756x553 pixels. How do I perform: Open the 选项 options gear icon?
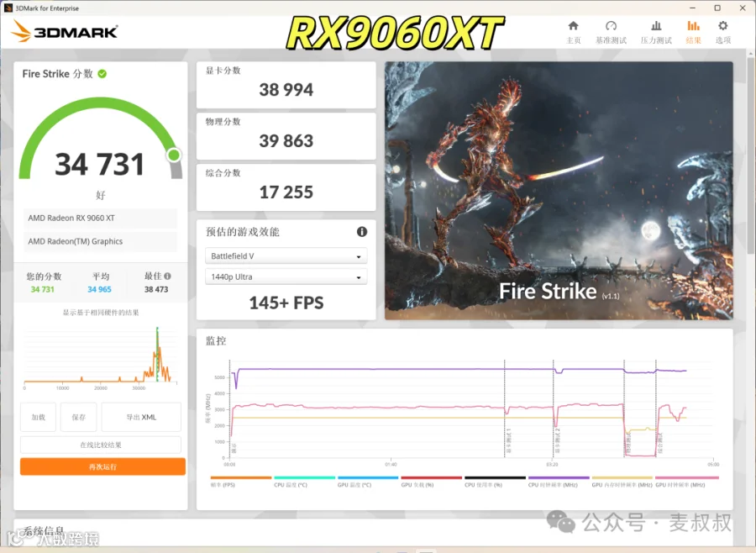point(722,32)
